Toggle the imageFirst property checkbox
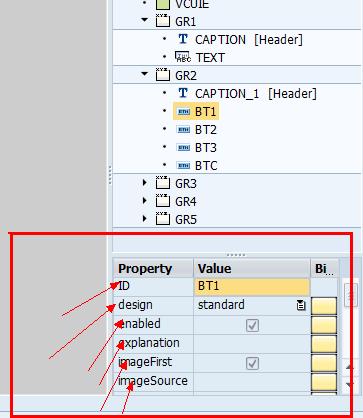The height and width of the screenshot is (418, 363). (x=252, y=363)
